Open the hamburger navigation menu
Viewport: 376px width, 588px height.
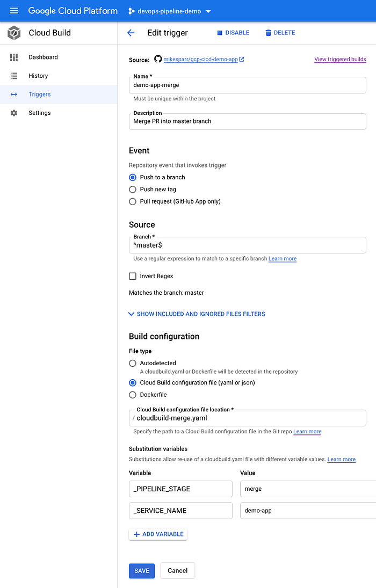(x=14, y=11)
